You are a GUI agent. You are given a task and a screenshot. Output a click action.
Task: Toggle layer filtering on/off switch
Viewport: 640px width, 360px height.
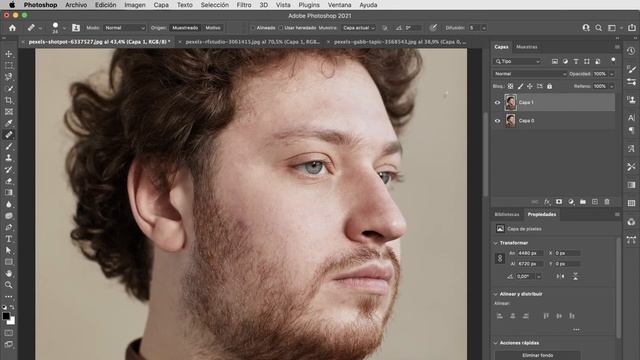[x=613, y=61]
